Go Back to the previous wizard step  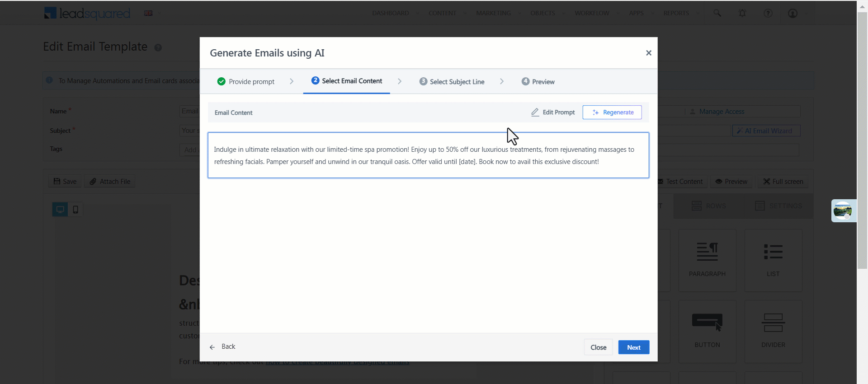click(222, 347)
